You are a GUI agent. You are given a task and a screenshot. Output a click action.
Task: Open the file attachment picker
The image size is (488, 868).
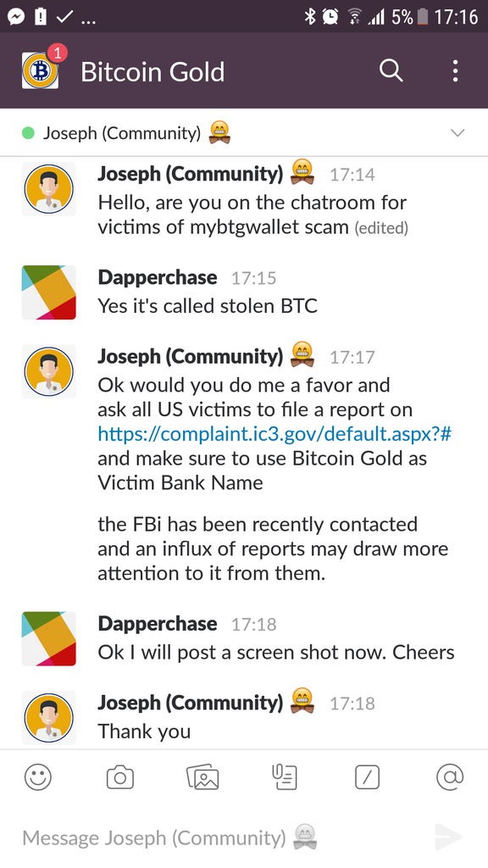pos(284,776)
